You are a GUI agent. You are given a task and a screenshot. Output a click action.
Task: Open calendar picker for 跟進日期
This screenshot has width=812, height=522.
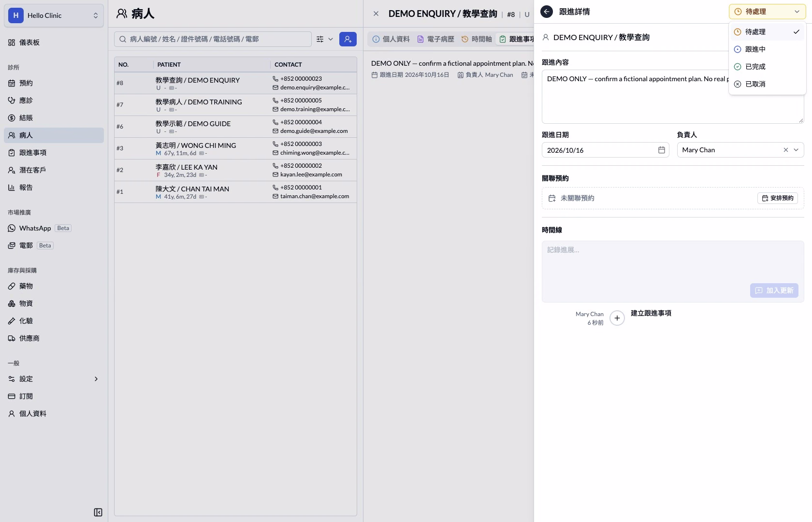(x=662, y=150)
